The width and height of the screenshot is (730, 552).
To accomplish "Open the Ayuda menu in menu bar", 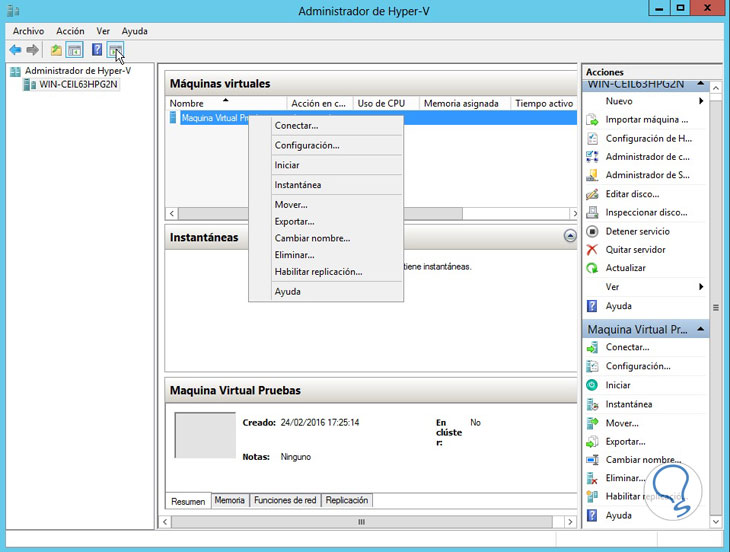I will (x=135, y=31).
